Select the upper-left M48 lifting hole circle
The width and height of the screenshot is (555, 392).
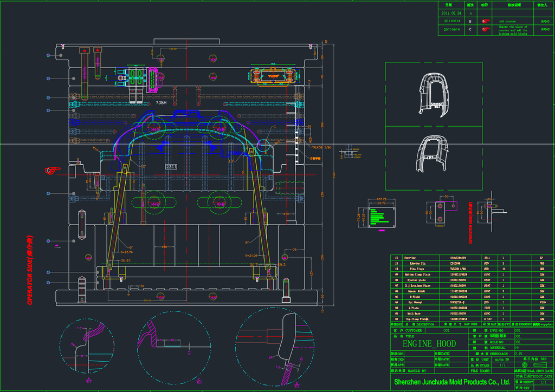(x=154, y=129)
